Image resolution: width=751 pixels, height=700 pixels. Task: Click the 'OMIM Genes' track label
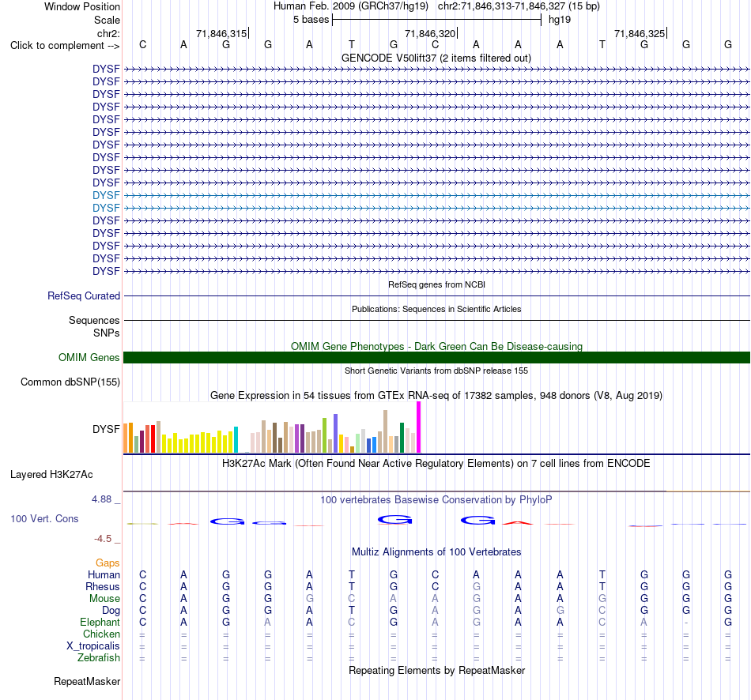(x=89, y=358)
